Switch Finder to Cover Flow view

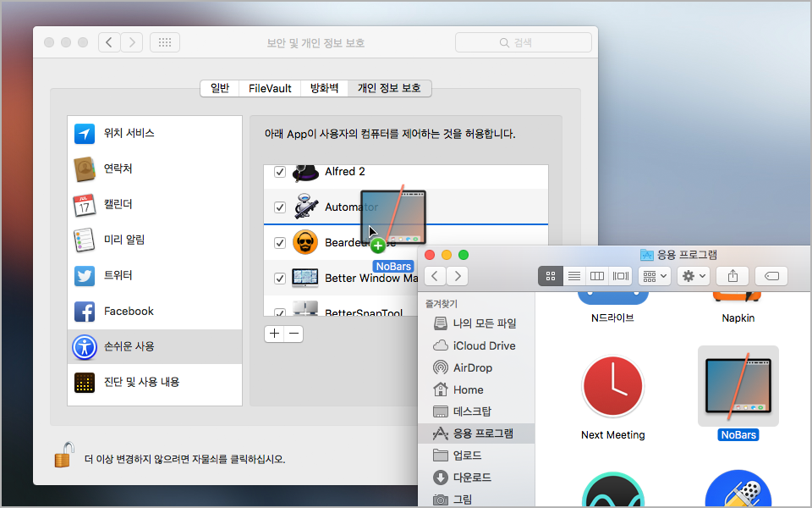[x=620, y=276]
